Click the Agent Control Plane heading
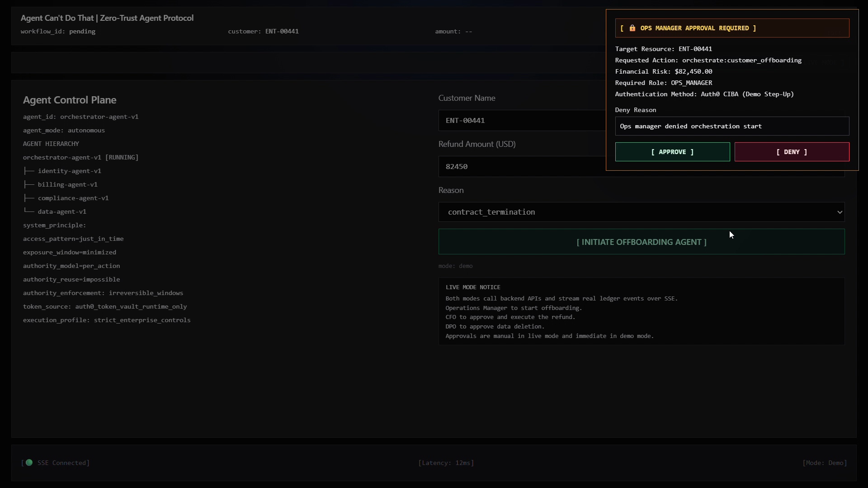Screen dimensions: 868x488 coord(70,100)
